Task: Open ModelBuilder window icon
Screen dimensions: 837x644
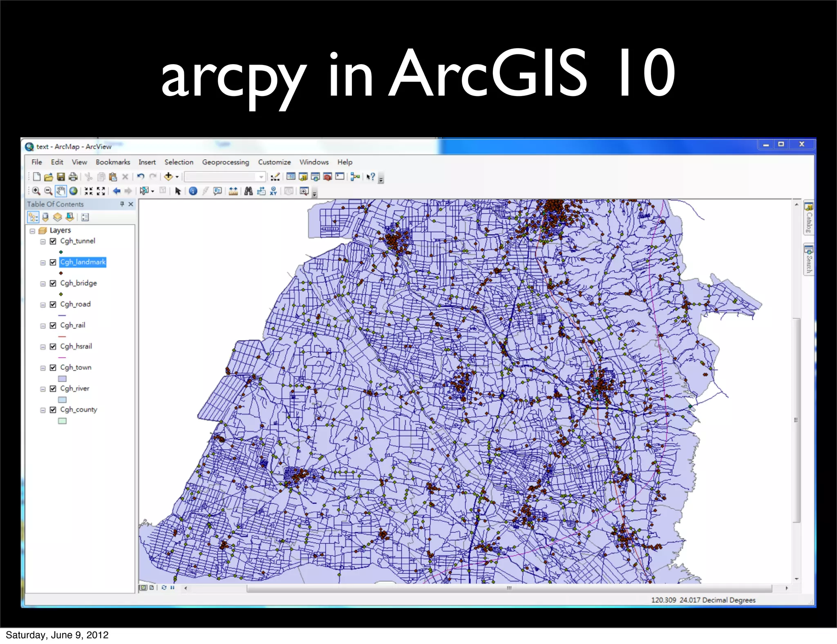Action: tap(355, 177)
